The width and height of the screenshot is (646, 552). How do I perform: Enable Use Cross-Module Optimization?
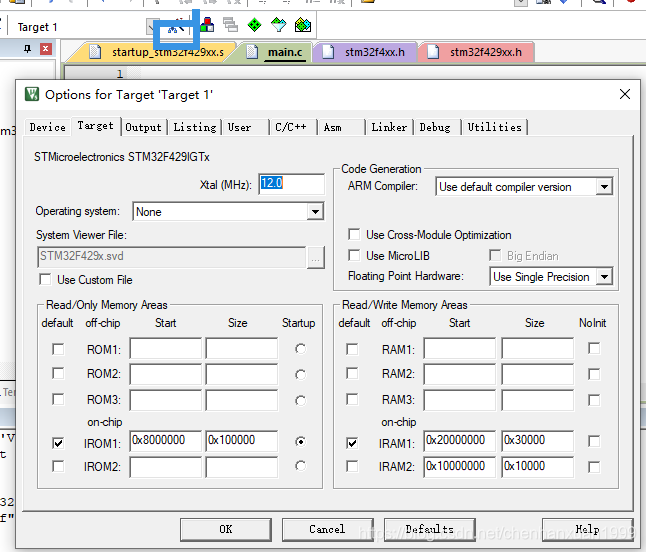[x=354, y=234]
